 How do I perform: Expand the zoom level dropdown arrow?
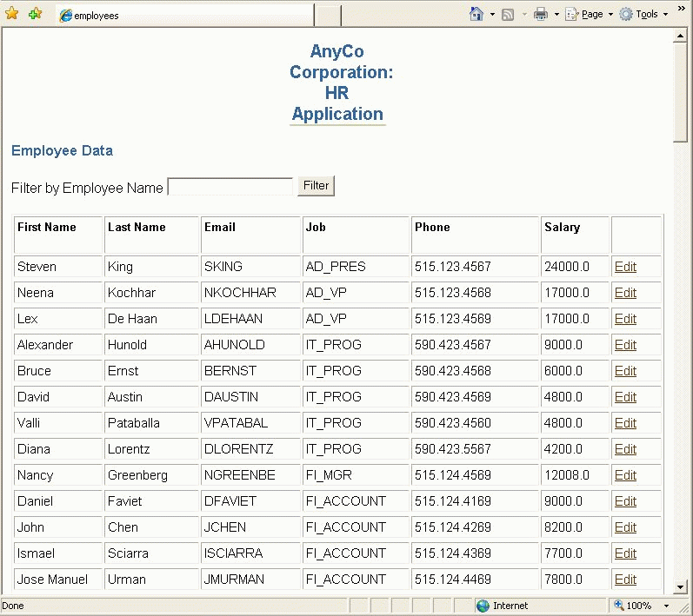(666, 606)
